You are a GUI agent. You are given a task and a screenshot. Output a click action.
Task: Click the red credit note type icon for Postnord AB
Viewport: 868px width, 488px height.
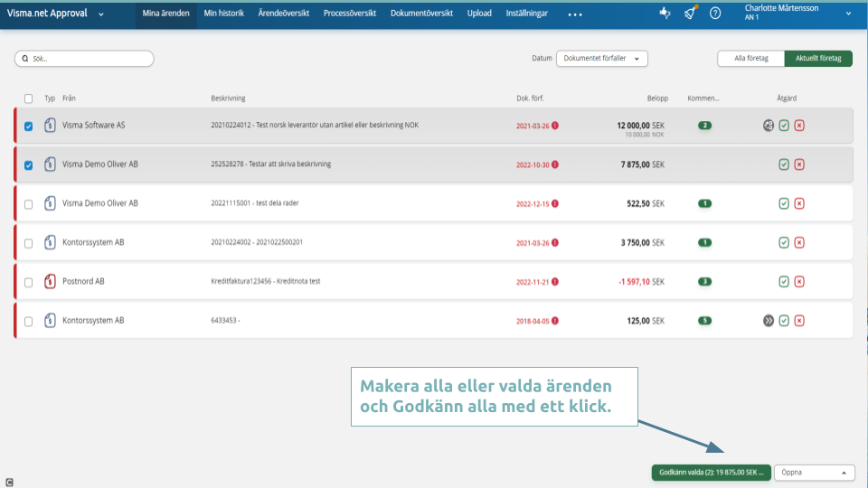(x=50, y=281)
